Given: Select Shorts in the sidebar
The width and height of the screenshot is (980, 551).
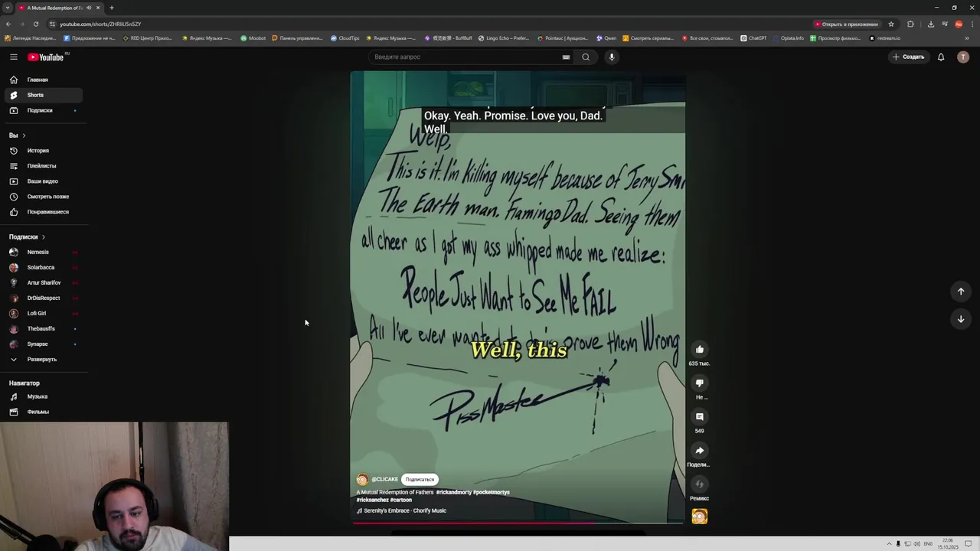Looking at the screenshot, I should [x=43, y=95].
